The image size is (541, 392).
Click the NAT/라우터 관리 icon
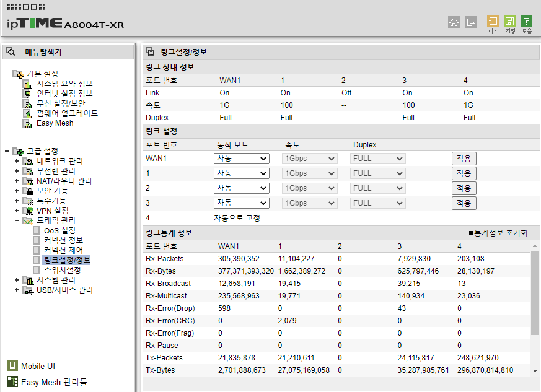coord(28,181)
